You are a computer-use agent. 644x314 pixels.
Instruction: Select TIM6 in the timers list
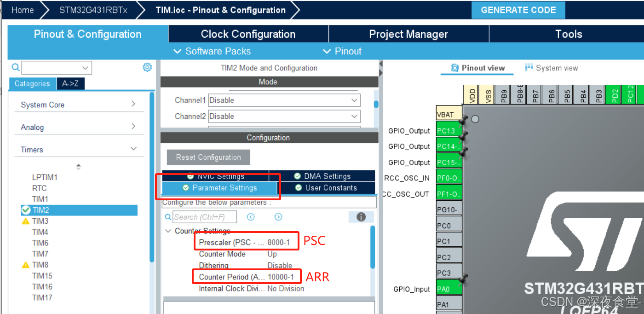point(40,243)
